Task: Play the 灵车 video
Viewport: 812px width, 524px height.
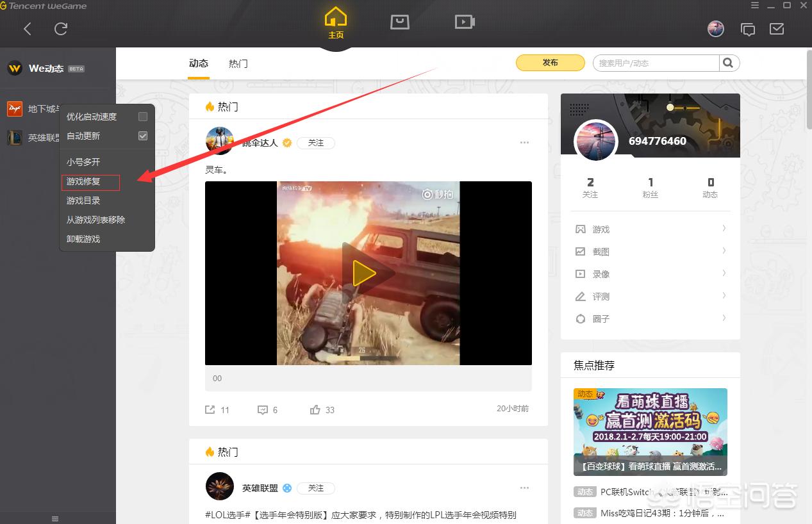Action: click(364, 273)
